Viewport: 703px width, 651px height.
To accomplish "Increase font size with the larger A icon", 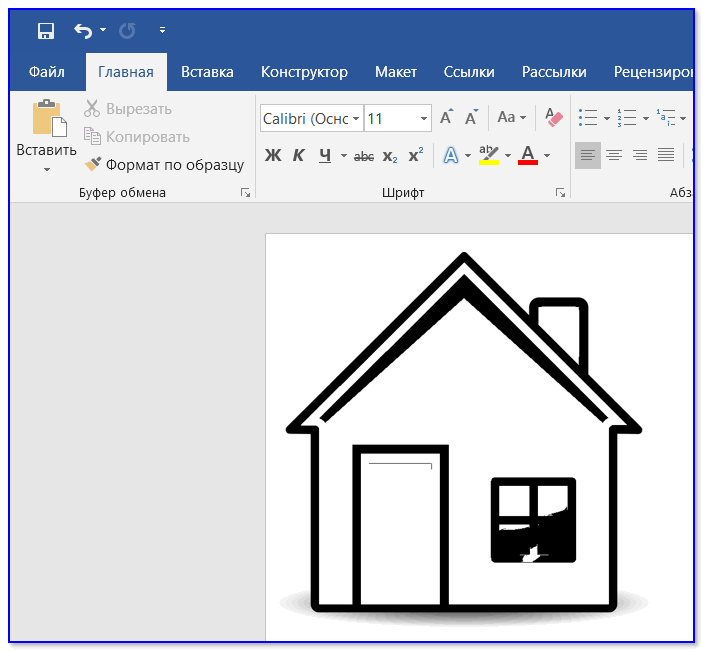I will click(446, 118).
